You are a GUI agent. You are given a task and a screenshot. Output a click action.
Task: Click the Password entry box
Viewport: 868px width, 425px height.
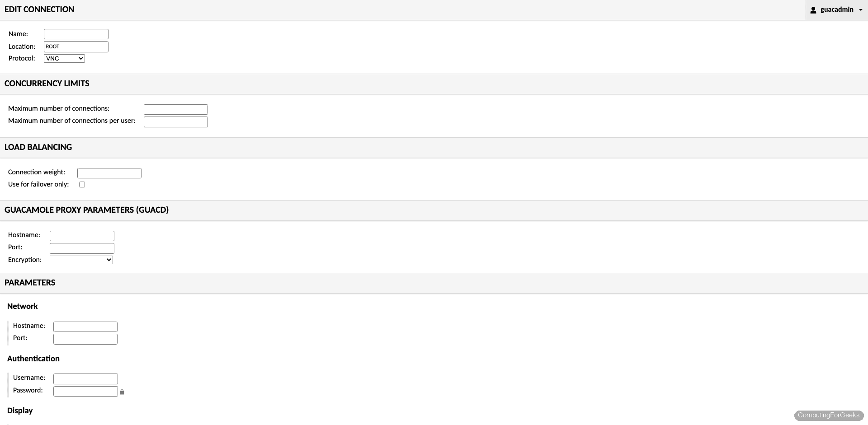(x=85, y=391)
